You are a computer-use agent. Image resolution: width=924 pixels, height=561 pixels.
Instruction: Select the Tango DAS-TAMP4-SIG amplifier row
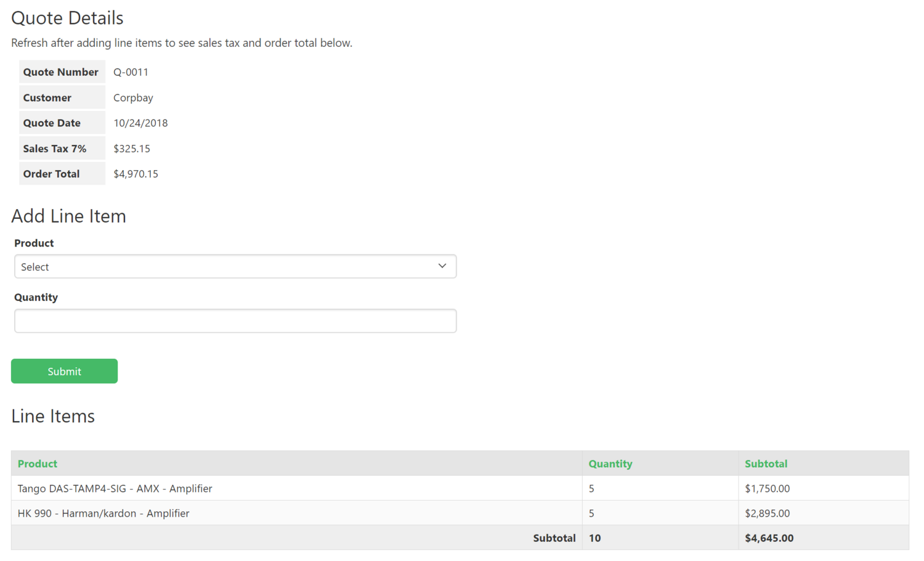tap(115, 488)
